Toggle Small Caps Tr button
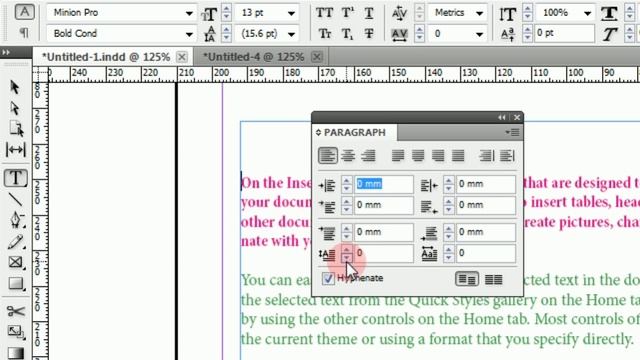The width and height of the screenshot is (640, 360). click(x=325, y=33)
